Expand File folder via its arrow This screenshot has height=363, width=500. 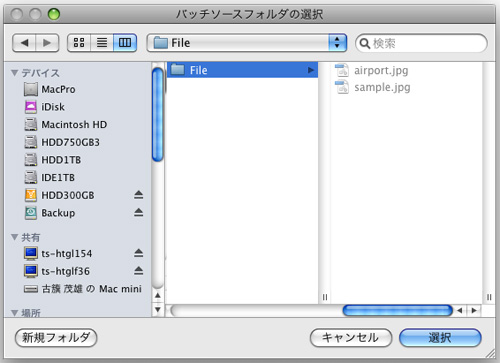point(311,70)
